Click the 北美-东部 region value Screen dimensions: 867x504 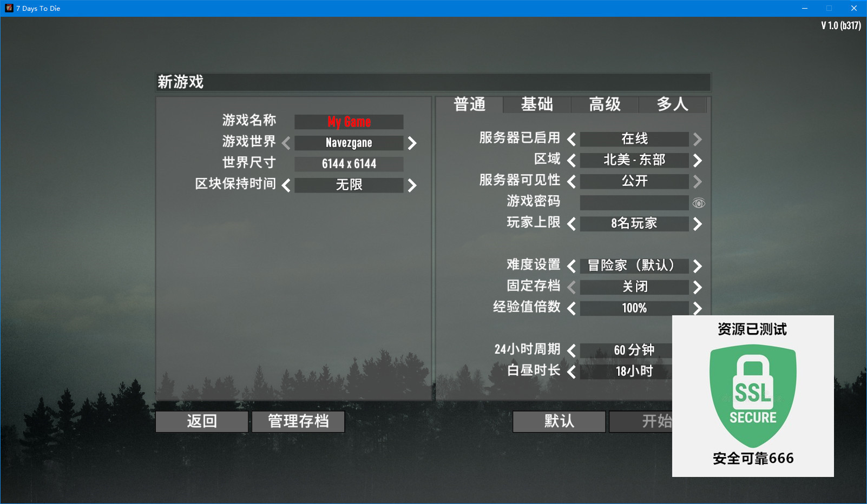pyautogui.click(x=634, y=160)
